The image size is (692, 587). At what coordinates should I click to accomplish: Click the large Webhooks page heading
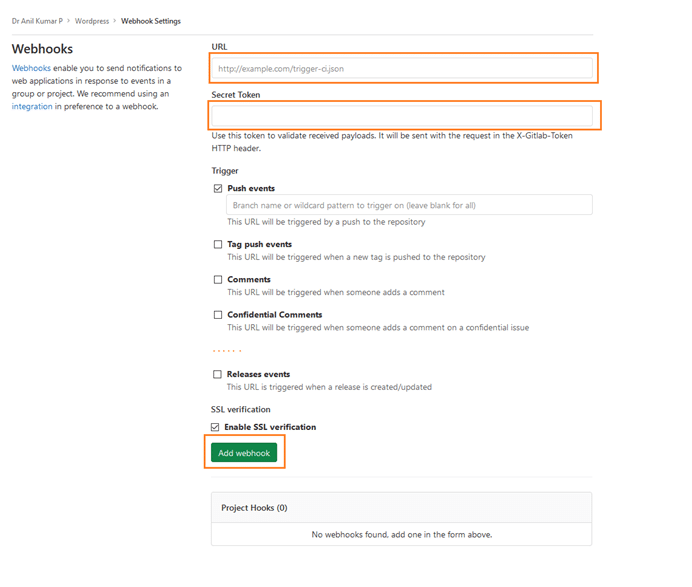[x=42, y=48]
